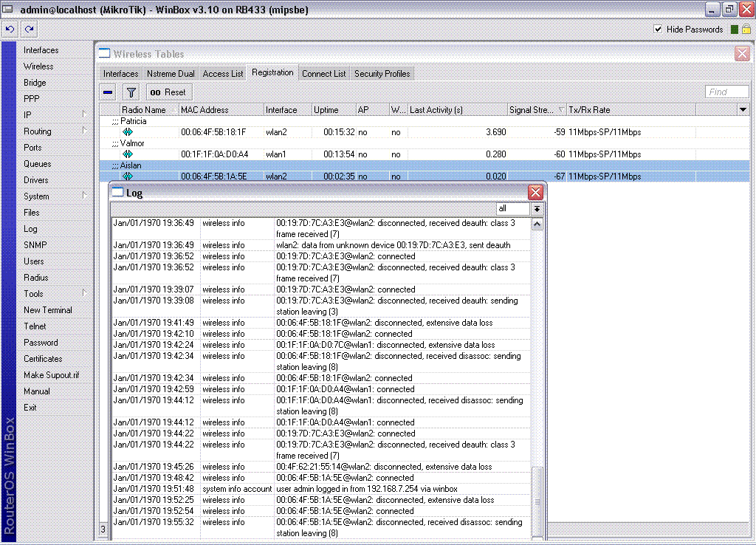
Task: Click the Log vertical scrollbar thumb
Action: coord(537,502)
